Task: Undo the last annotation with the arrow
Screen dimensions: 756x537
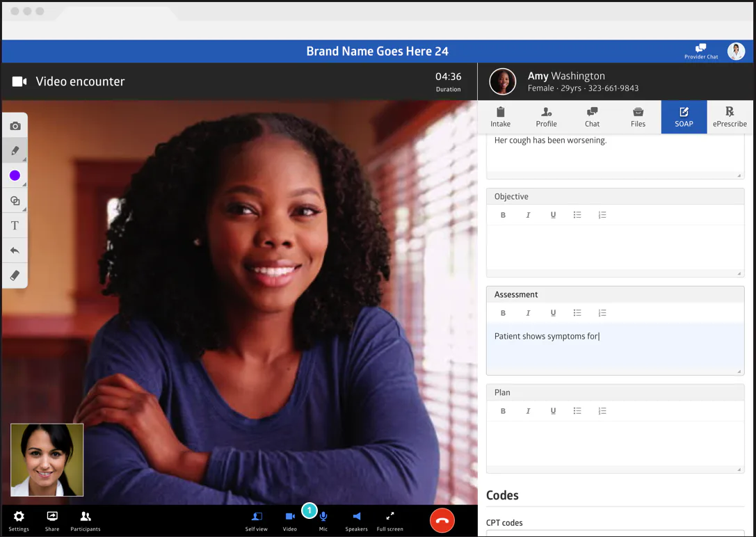Action: tap(15, 250)
